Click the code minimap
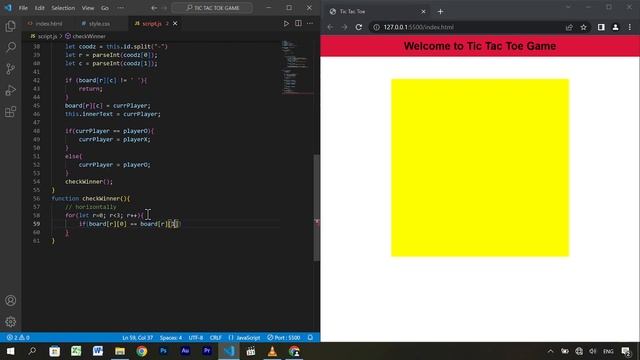640x360 pixels. click(x=297, y=67)
